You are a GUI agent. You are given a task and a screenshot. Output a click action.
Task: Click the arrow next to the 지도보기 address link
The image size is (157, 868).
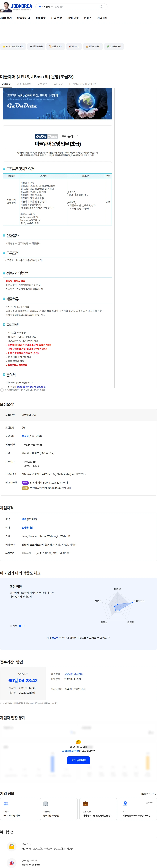pyautogui.click(x=85, y=474)
